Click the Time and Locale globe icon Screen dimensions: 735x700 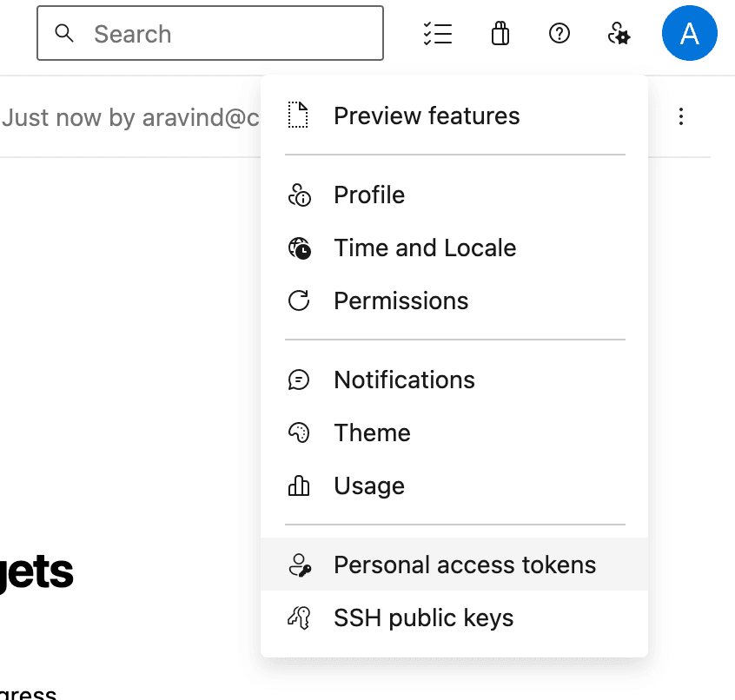[x=299, y=248]
